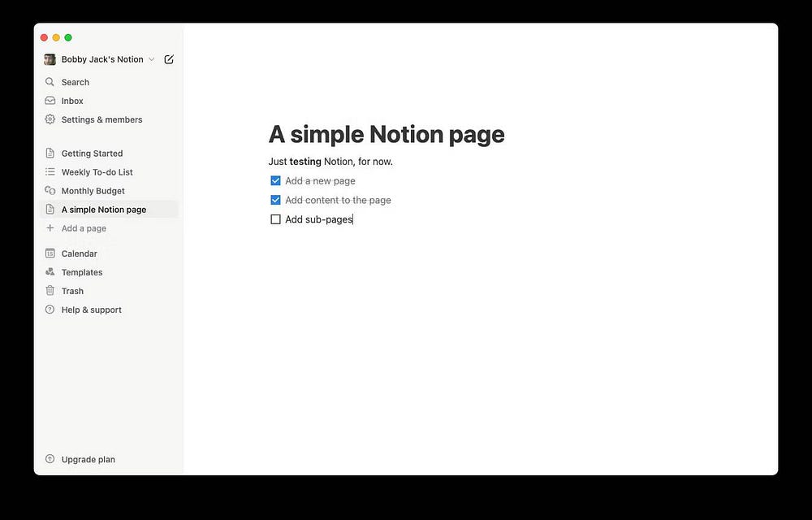Screen dimensions: 812x520
Task: Check the 'Add sub-pages' checkbox
Action: click(275, 219)
